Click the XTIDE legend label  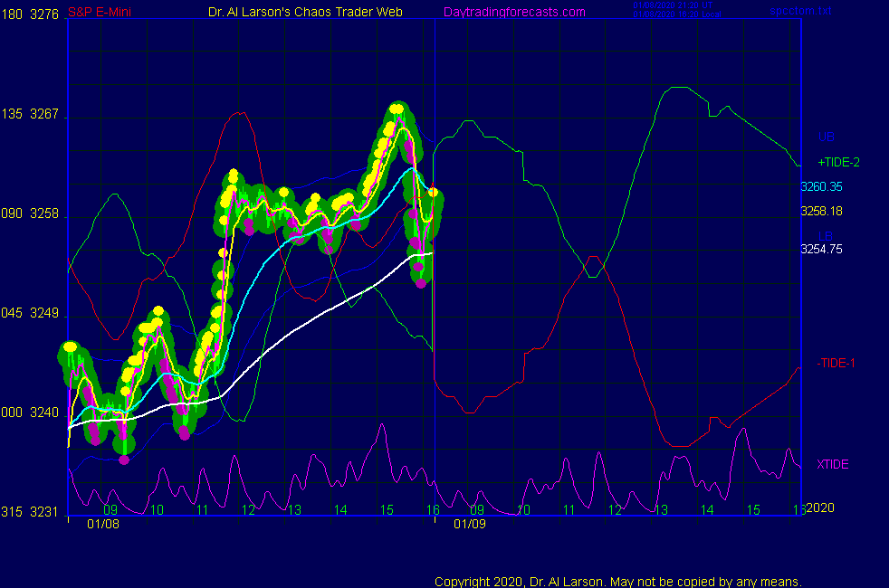tap(833, 464)
